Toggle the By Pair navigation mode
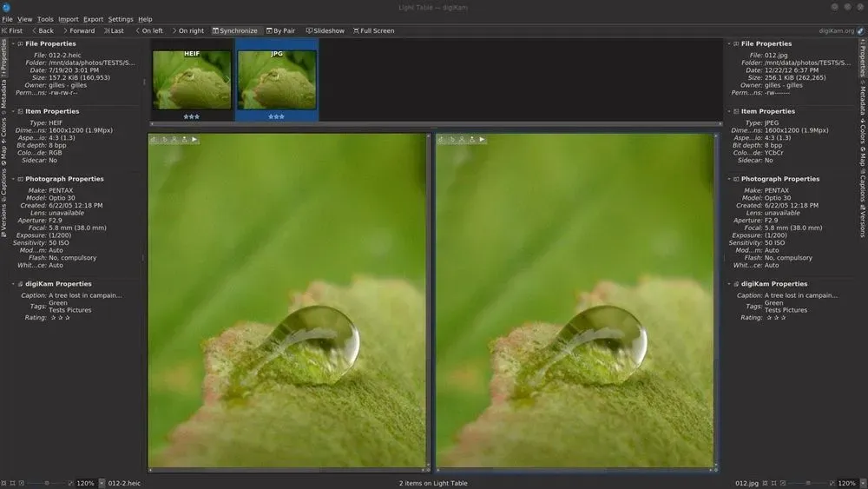The width and height of the screenshot is (868, 489). click(280, 31)
